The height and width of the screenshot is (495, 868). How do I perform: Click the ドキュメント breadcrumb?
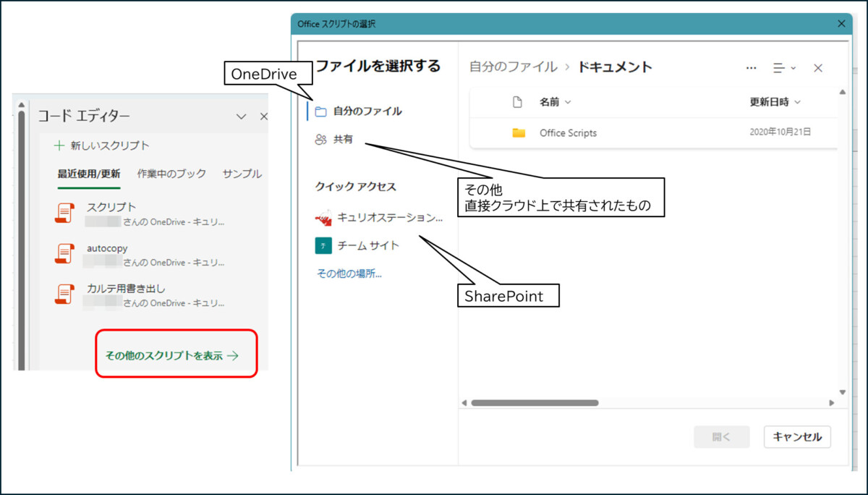click(x=615, y=67)
